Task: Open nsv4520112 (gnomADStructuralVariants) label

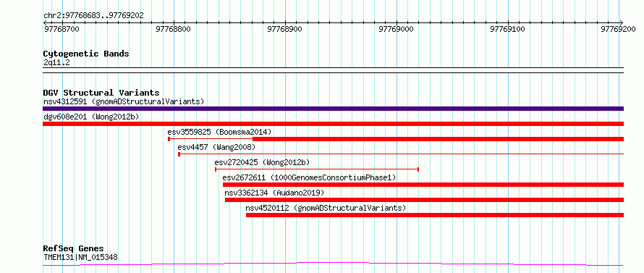Action: (x=326, y=208)
